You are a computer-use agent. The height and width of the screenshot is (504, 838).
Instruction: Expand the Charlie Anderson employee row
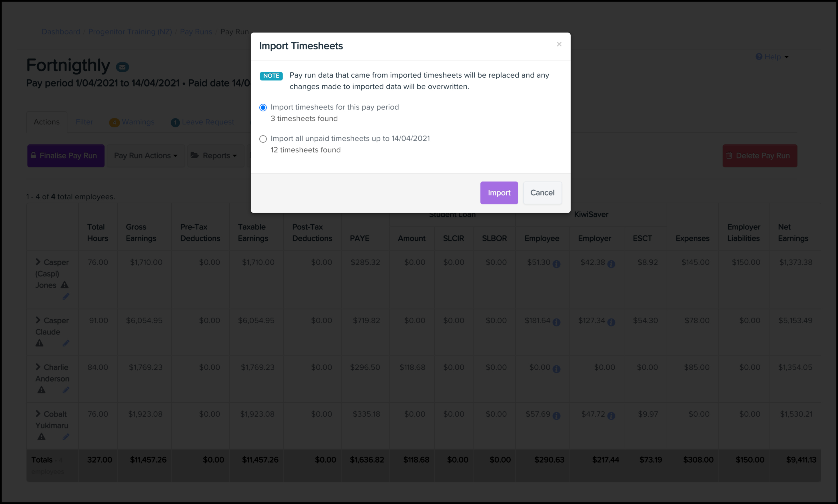point(38,367)
